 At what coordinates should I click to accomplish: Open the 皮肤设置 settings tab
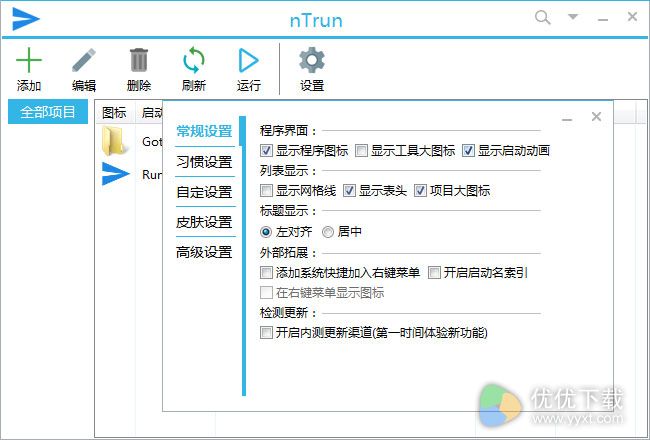pyautogui.click(x=204, y=222)
